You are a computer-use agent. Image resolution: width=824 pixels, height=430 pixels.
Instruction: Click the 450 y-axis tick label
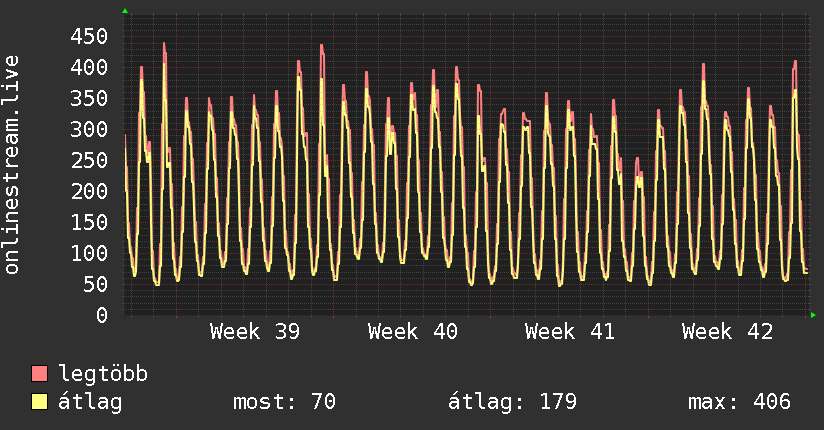point(89,36)
